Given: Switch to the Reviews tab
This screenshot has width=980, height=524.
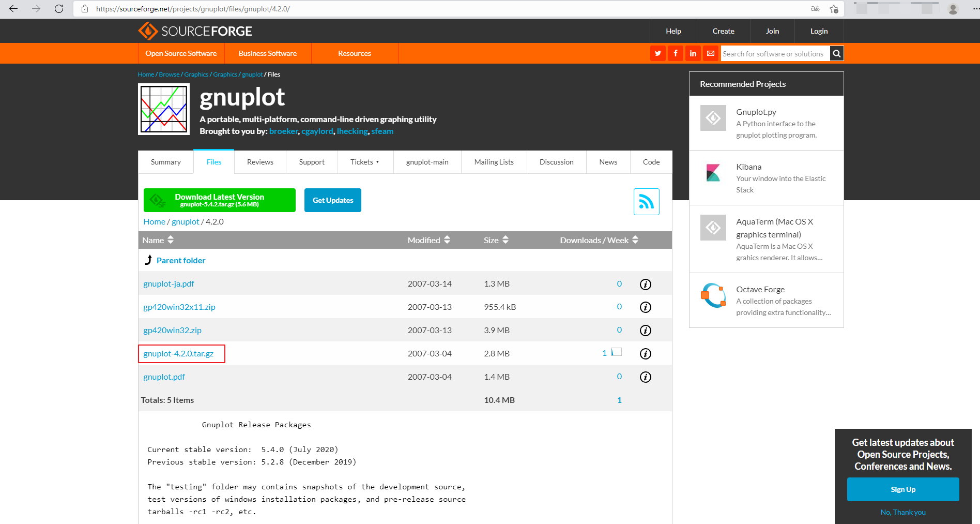Looking at the screenshot, I should [260, 162].
